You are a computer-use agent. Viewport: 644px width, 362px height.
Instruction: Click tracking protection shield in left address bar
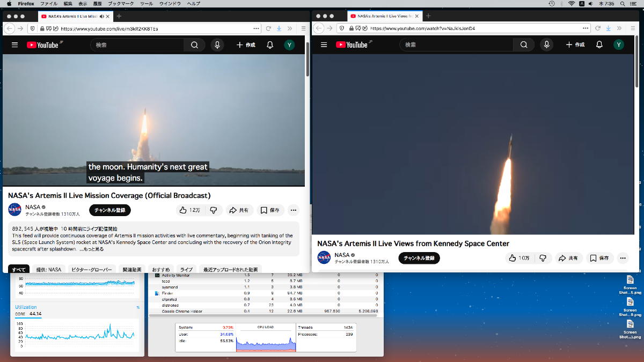click(32, 28)
